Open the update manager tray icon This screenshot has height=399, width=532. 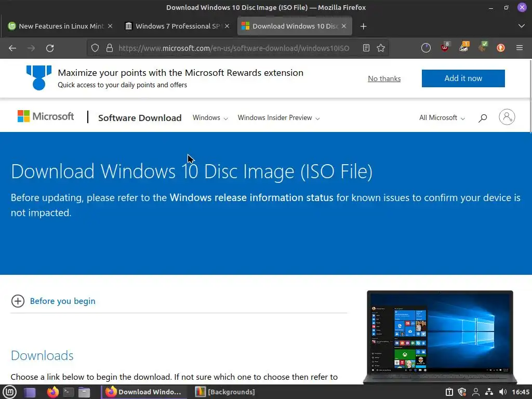click(449, 392)
